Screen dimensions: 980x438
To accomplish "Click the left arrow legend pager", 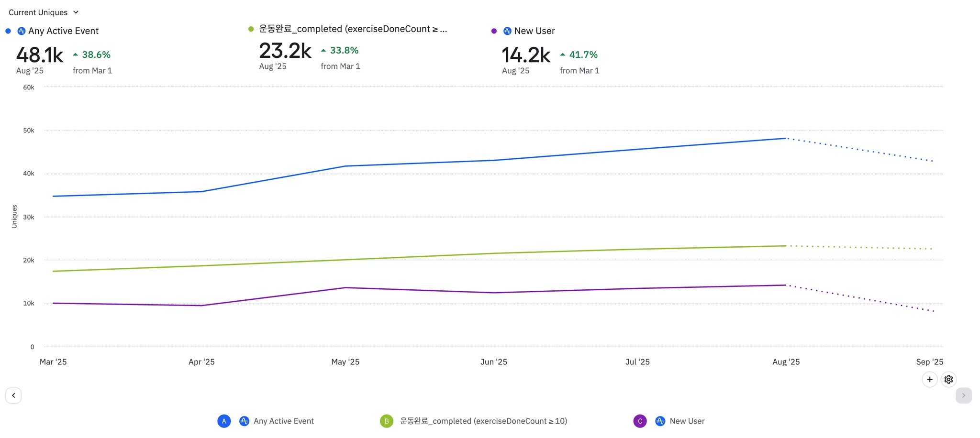I will [x=13, y=395].
